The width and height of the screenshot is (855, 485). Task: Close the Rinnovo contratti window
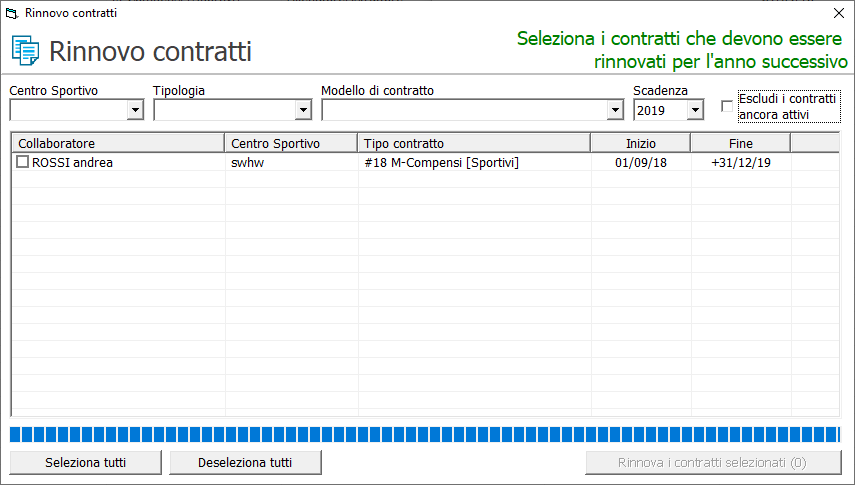point(839,13)
